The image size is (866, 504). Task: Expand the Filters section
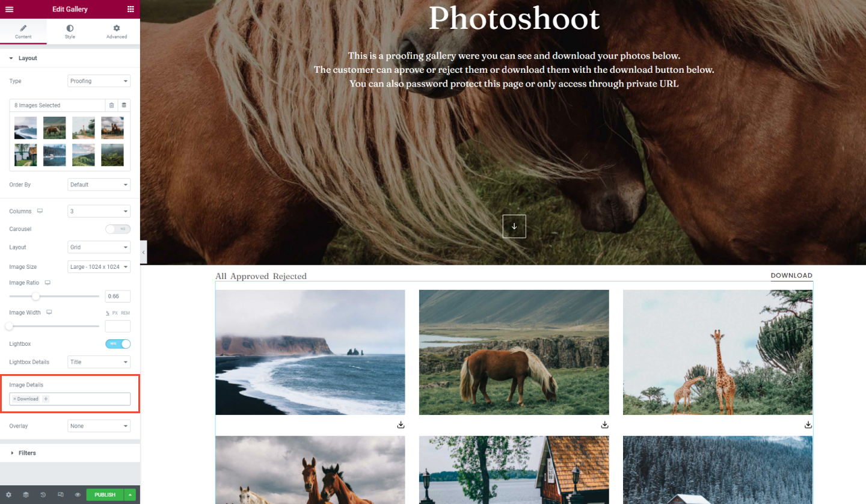[70, 453]
